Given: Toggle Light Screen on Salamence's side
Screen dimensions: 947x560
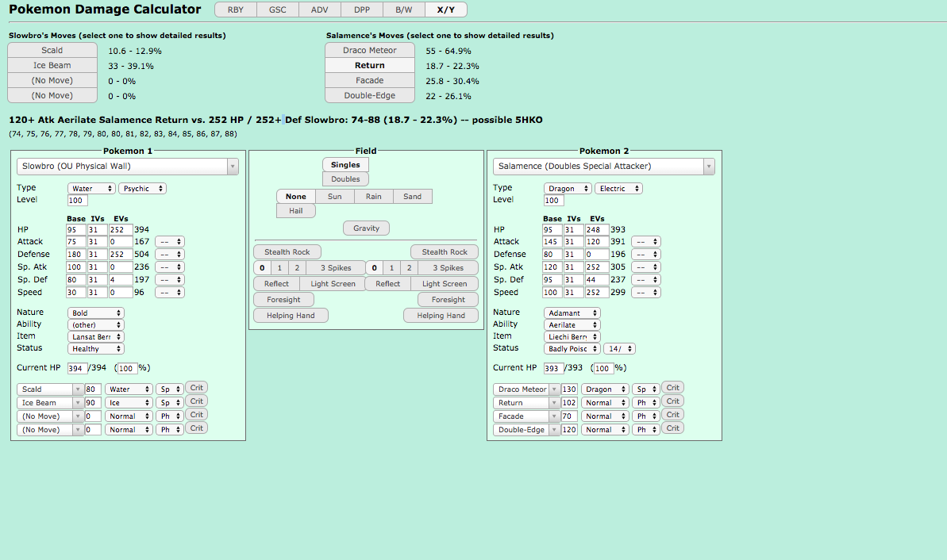Looking at the screenshot, I should 445,284.
